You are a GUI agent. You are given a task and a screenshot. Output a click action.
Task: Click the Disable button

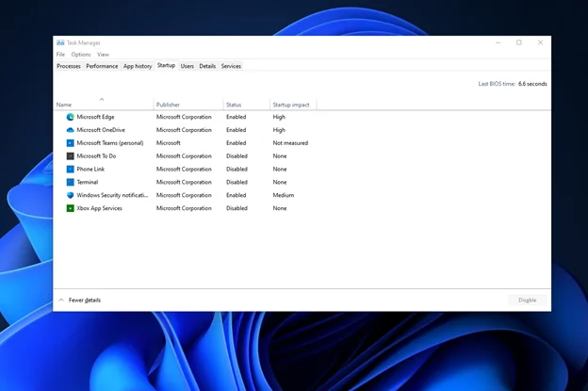click(x=528, y=301)
